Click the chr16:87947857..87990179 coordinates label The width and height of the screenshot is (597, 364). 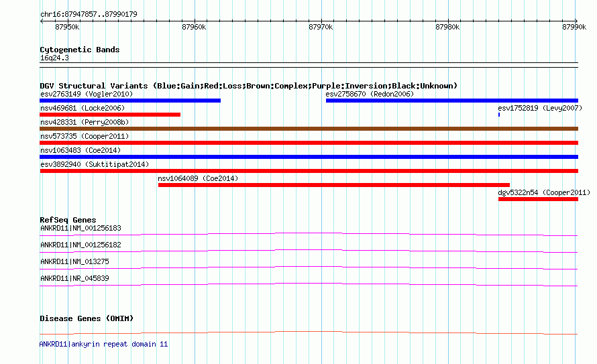(89, 15)
